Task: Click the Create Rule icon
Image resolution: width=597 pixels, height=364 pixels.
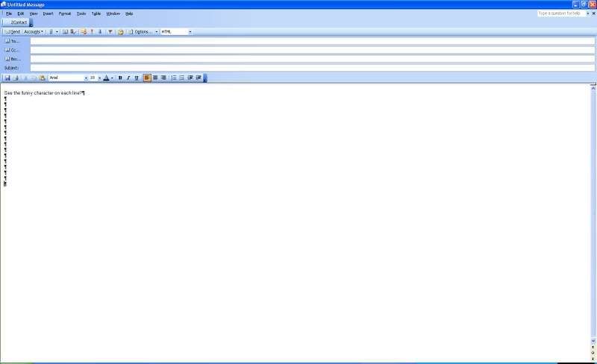Action: tap(121, 32)
